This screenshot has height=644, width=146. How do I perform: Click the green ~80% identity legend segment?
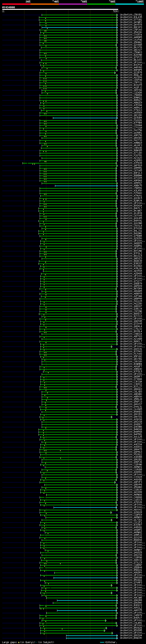tap(101, 4)
